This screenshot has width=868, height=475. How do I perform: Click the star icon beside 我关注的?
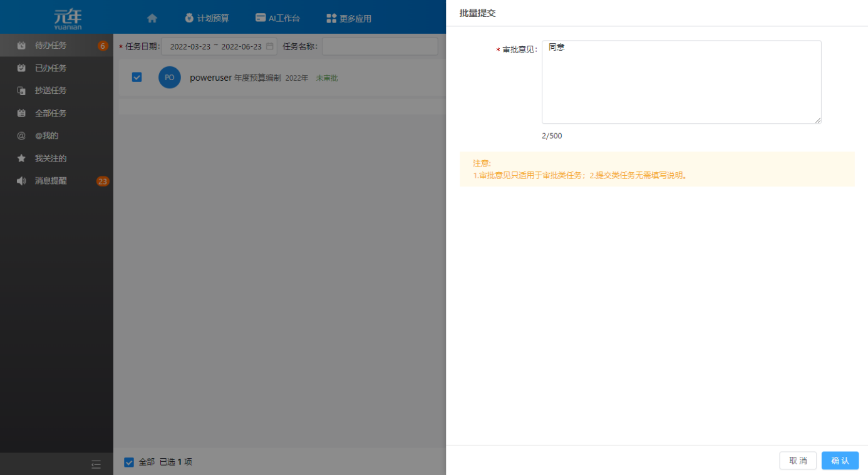click(x=21, y=158)
